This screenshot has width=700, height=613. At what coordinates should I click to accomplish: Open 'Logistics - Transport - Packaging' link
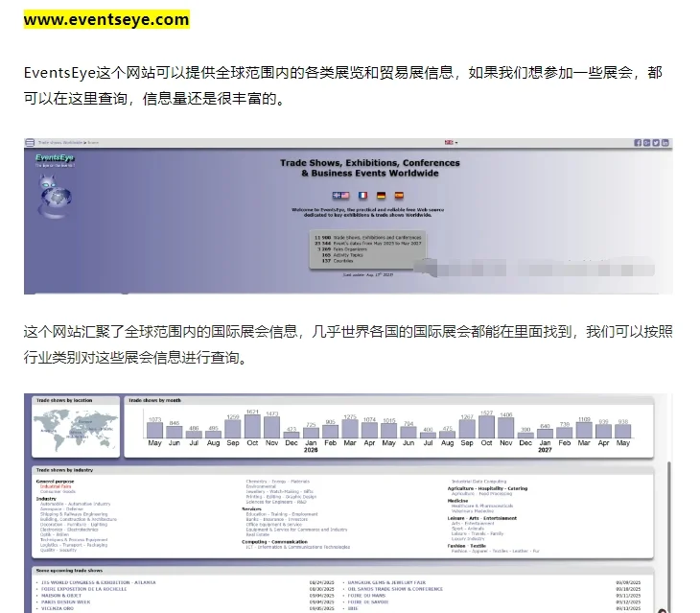pyautogui.click(x=74, y=545)
